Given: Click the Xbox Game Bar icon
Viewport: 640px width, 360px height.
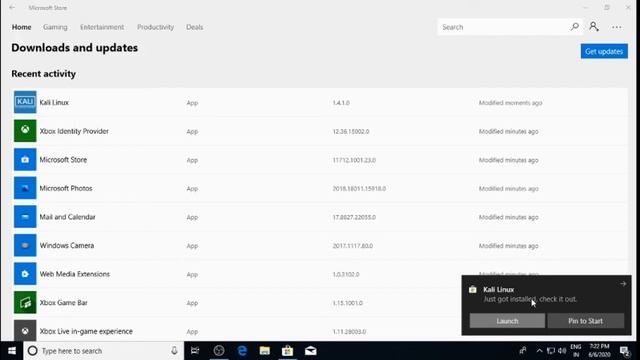Looking at the screenshot, I should [x=25, y=302].
